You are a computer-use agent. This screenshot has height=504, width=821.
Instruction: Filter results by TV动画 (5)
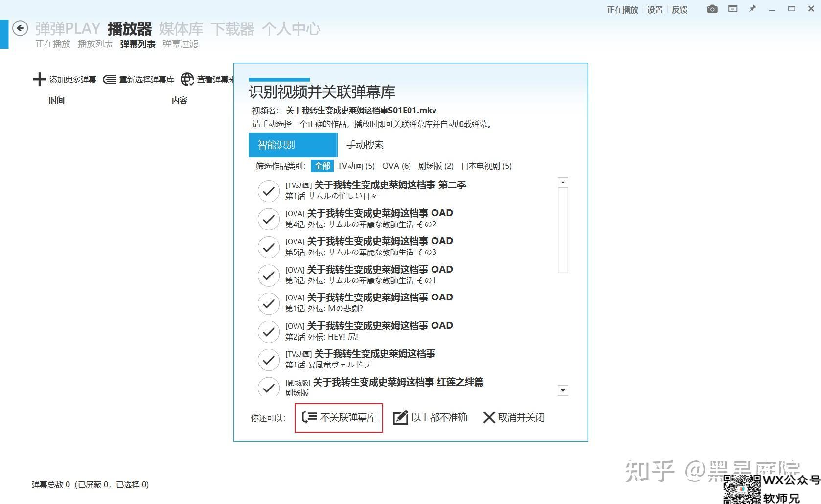[356, 166]
